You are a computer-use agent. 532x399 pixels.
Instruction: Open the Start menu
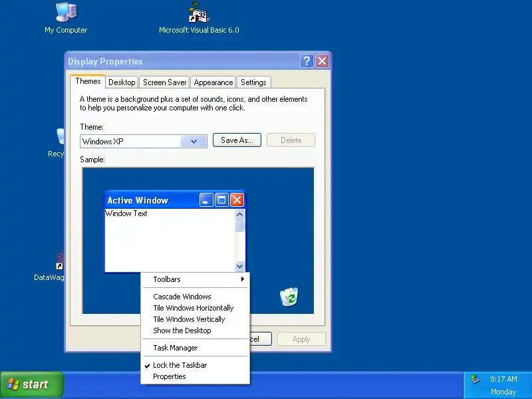(31, 384)
